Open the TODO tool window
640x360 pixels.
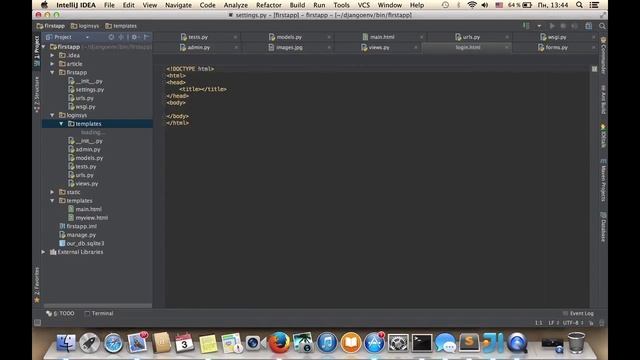point(60,313)
